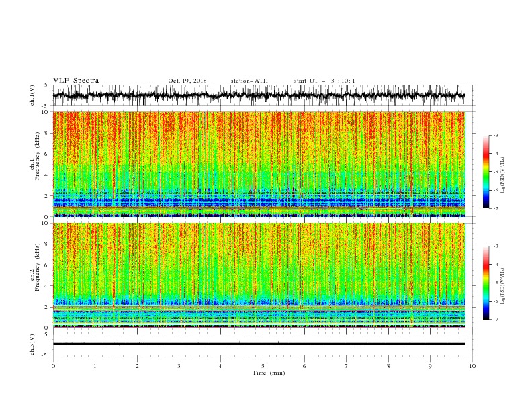Viewport: 532px width, 411px height.
Task: Click the ch.2 'Frequency (kHz)' axis label
Action: [38, 267]
